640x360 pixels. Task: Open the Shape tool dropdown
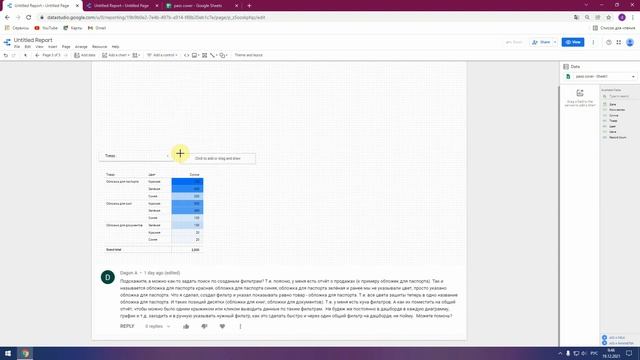click(223, 55)
